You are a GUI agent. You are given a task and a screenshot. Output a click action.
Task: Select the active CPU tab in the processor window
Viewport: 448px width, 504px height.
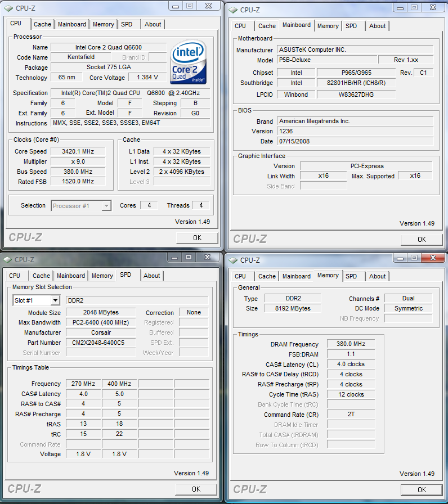click(16, 24)
